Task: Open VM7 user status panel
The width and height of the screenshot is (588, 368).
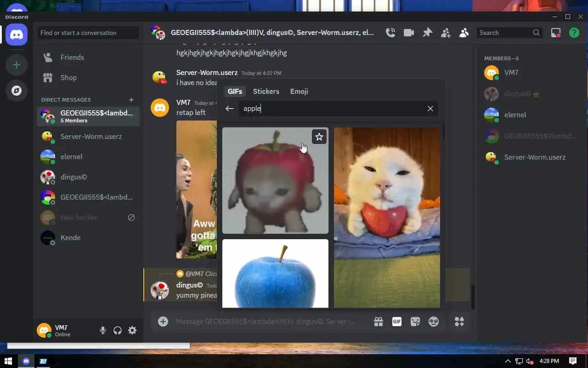Action: 65,330
